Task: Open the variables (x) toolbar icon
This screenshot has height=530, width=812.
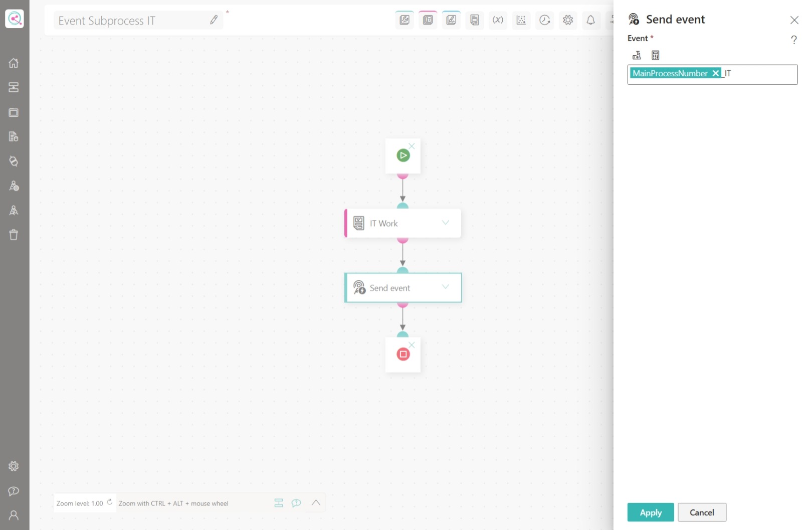Action: pos(498,20)
